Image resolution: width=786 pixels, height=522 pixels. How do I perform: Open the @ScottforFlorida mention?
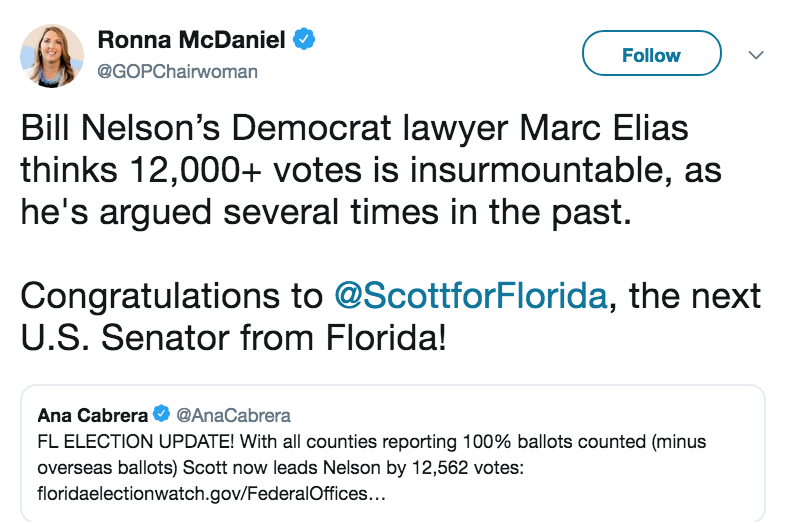coord(471,295)
